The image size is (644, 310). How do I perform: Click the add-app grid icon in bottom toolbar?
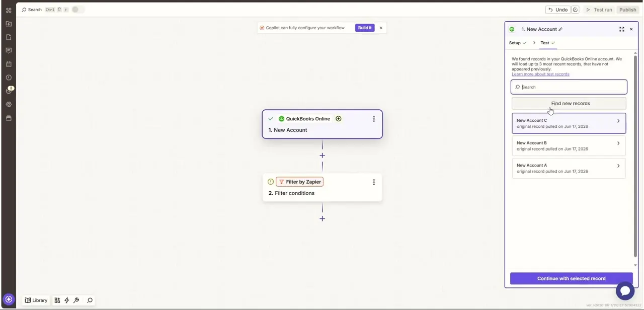57,300
